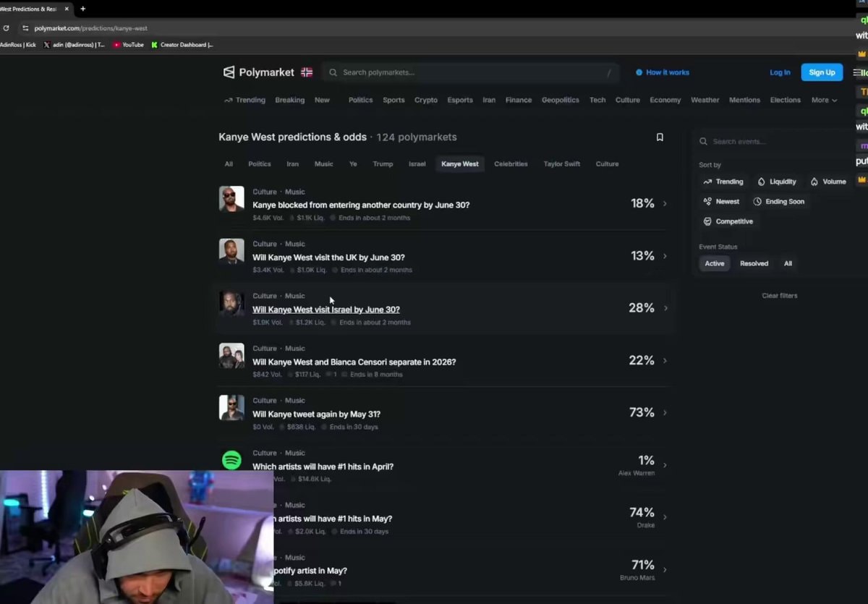Open the Esports top nav item
The height and width of the screenshot is (604, 868).
pos(460,100)
